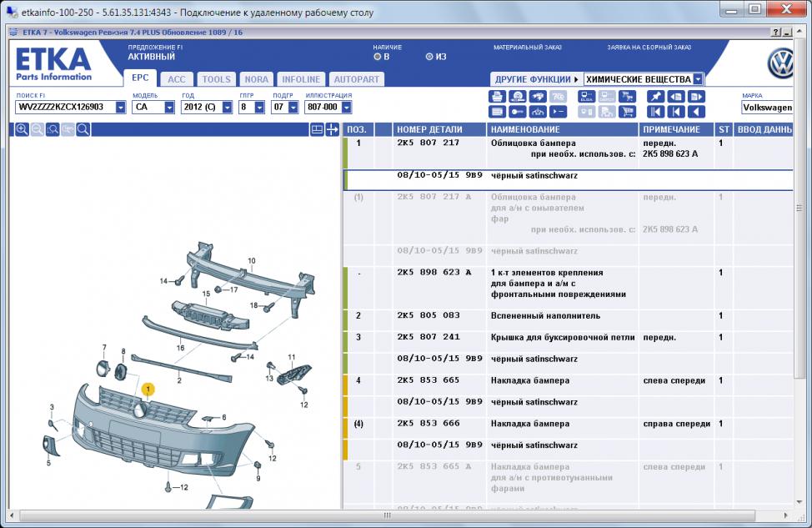Click the double-bar jump-to-first arrow icon
This screenshot has height=528, width=812.
tap(655, 112)
